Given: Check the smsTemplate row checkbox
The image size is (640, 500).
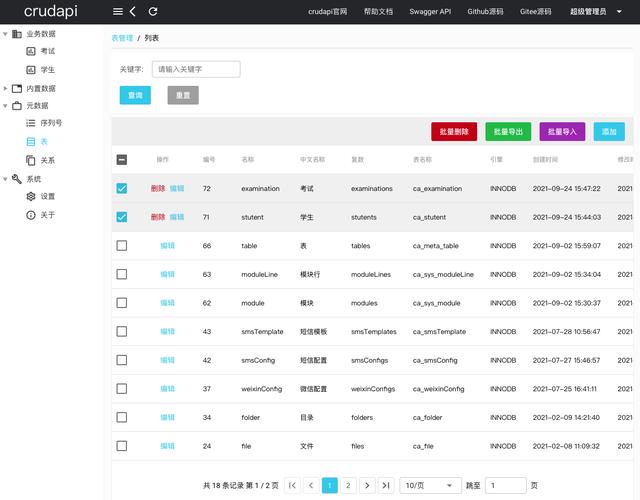Looking at the screenshot, I should (122, 331).
